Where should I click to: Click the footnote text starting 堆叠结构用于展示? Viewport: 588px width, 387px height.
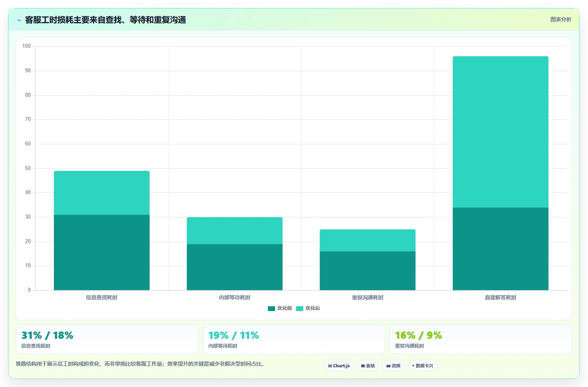tap(141, 364)
